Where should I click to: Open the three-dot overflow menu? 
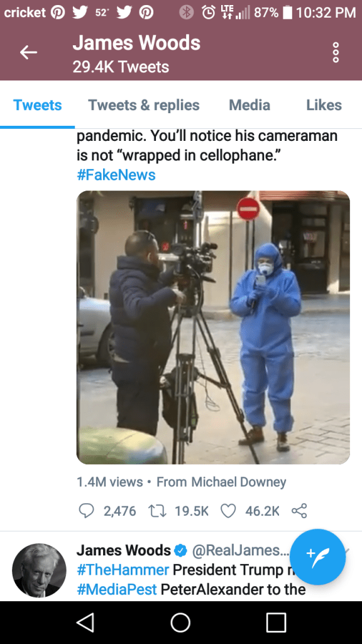(x=336, y=53)
